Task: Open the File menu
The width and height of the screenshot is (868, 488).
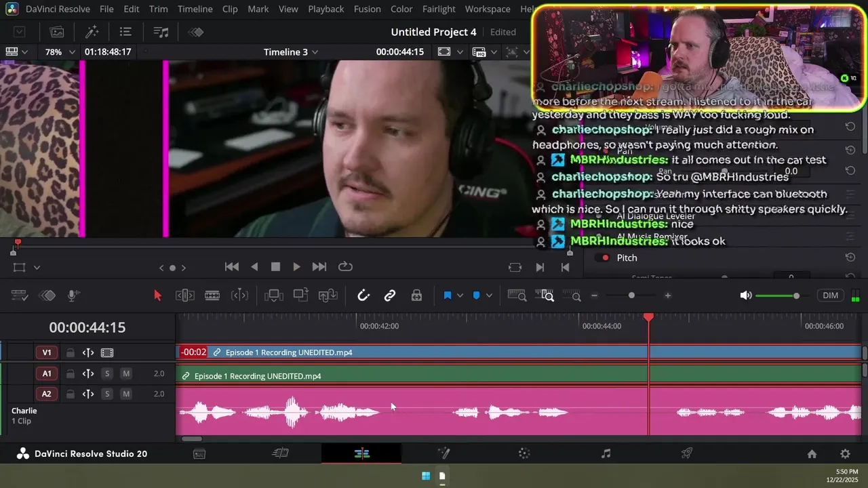Action: point(106,9)
